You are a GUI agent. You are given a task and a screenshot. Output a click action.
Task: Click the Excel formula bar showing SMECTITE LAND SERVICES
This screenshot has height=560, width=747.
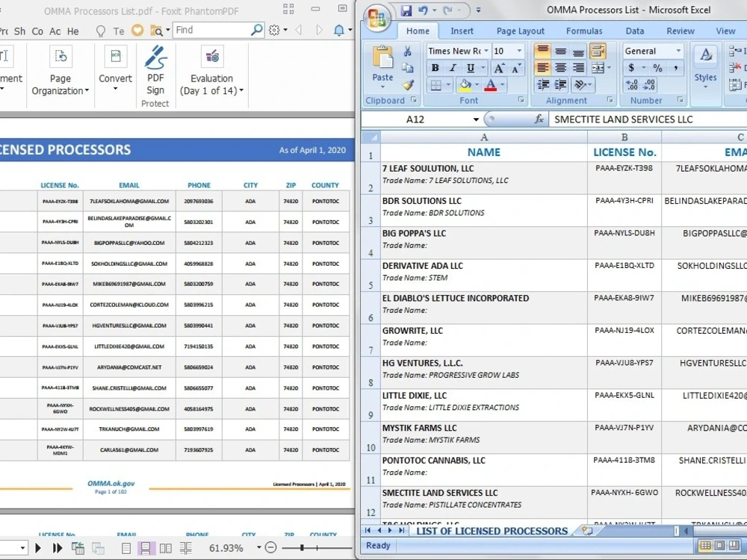tap(648, 119)
